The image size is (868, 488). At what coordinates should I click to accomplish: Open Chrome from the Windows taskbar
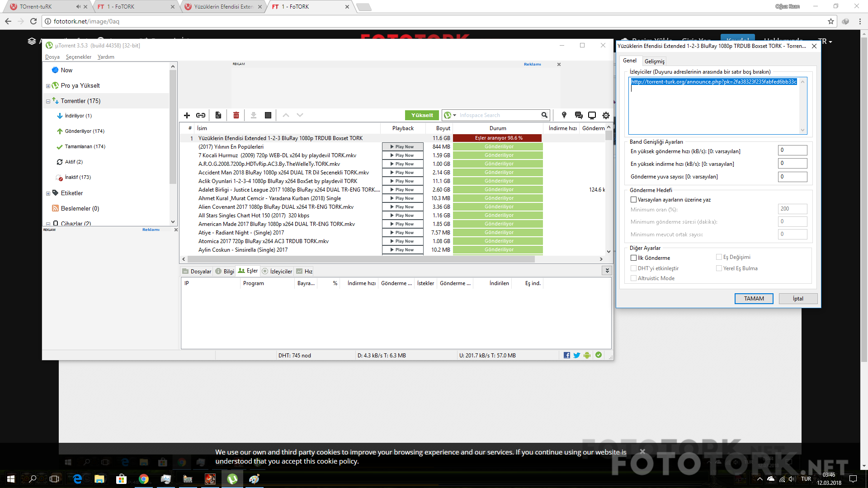[x=144, y=479]
